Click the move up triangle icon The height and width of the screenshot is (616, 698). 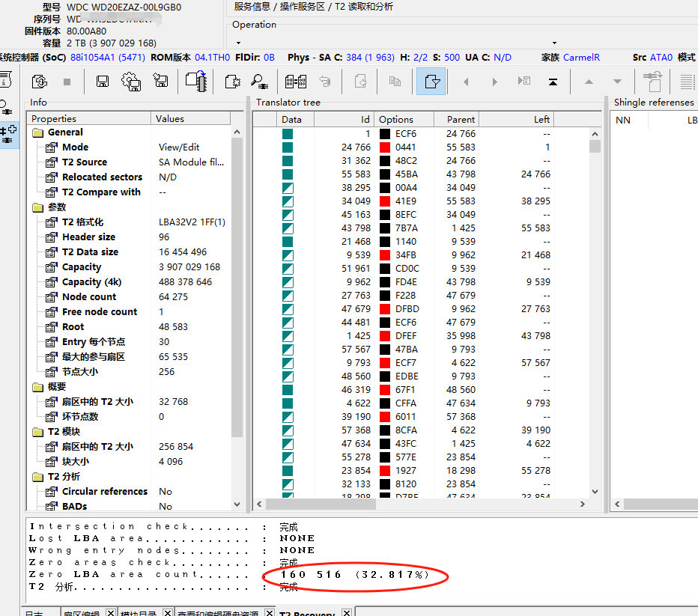click(x=589, y=82)
